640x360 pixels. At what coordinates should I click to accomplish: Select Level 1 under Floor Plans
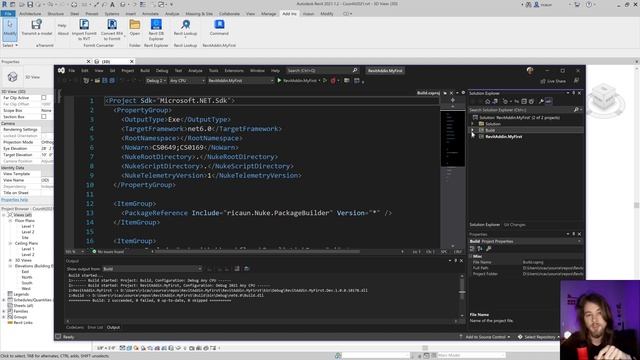coord(28,226)
